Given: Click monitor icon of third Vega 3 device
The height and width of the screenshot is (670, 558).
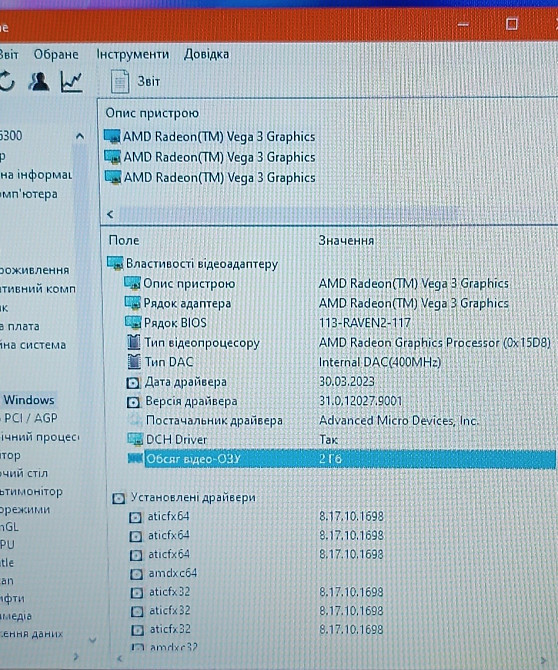Looking at the screenshot, I should (113, 177).
